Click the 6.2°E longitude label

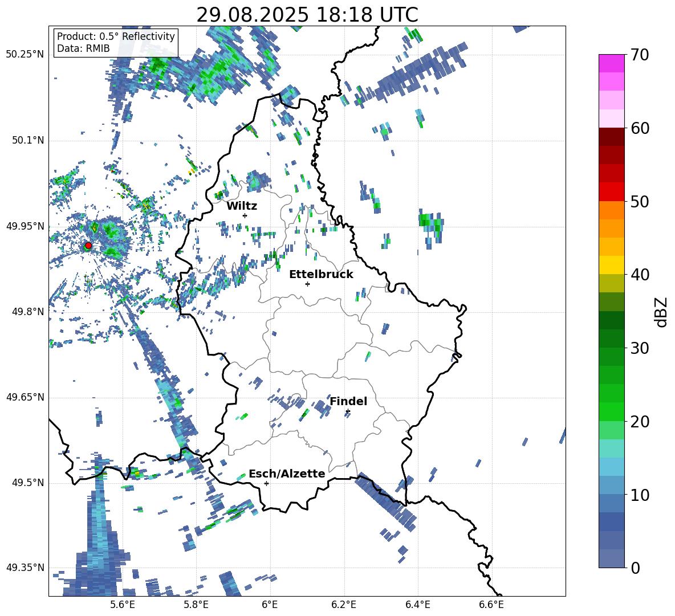pyautogui.click(x=344, y=605)
